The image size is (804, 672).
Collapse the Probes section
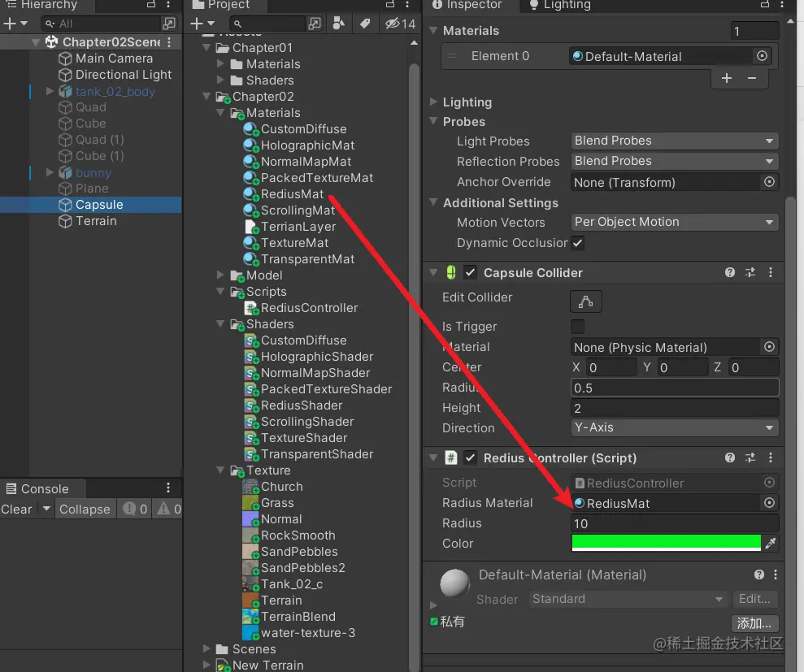coord(433,122)
